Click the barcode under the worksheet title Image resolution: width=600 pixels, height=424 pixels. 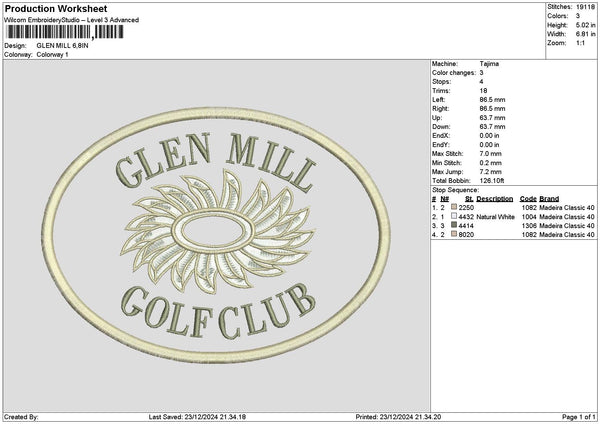pyautogui.click(x=65, y=32)
